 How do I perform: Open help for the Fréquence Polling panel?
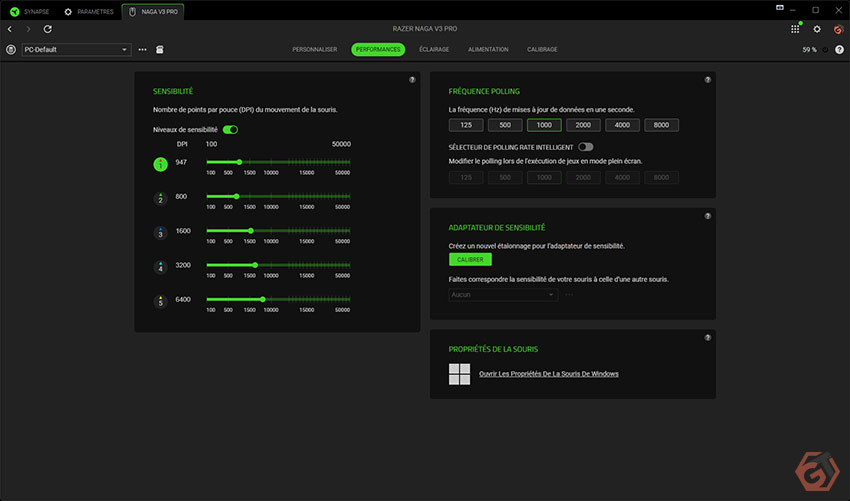(x=707, y=80)
